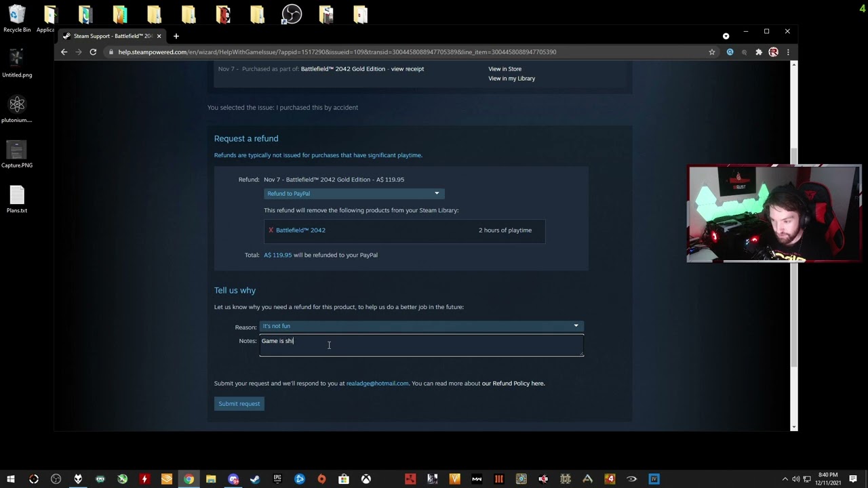This screenshot has width=868, height=488.
Task: Open Chrome from the taskbar
Action: click(x=189, y=479)
